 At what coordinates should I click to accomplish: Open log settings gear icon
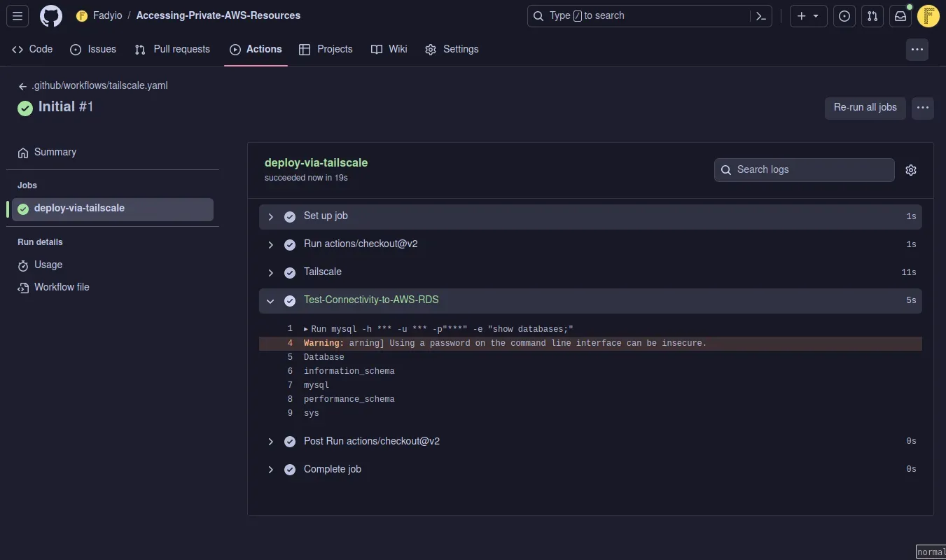pyautogui.click(x=910, y=170)
